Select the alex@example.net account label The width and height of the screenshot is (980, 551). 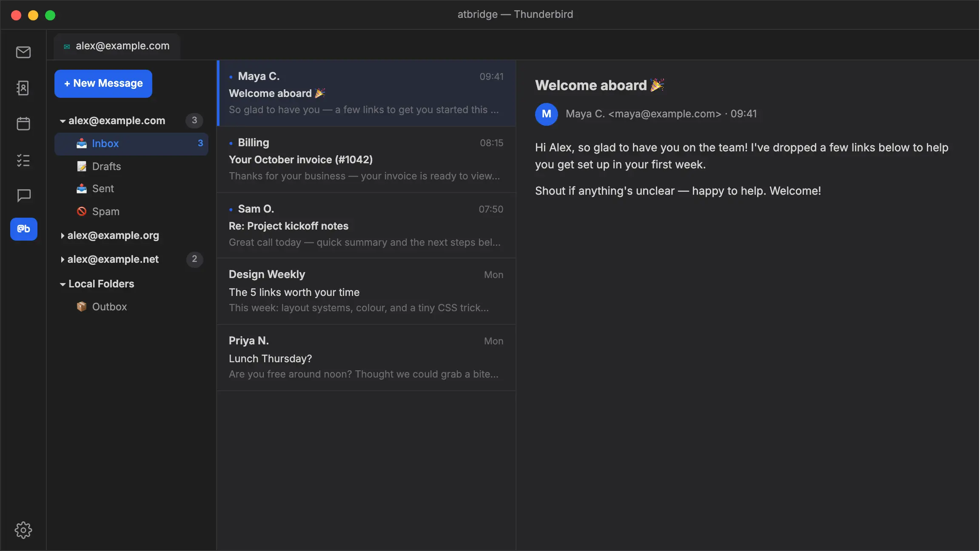click(113, 259)
